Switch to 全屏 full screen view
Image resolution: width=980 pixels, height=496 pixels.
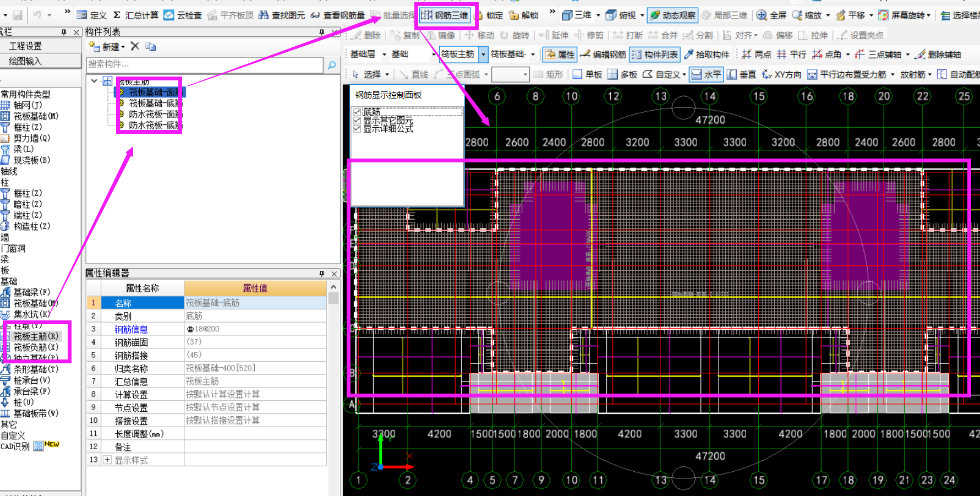771,15
